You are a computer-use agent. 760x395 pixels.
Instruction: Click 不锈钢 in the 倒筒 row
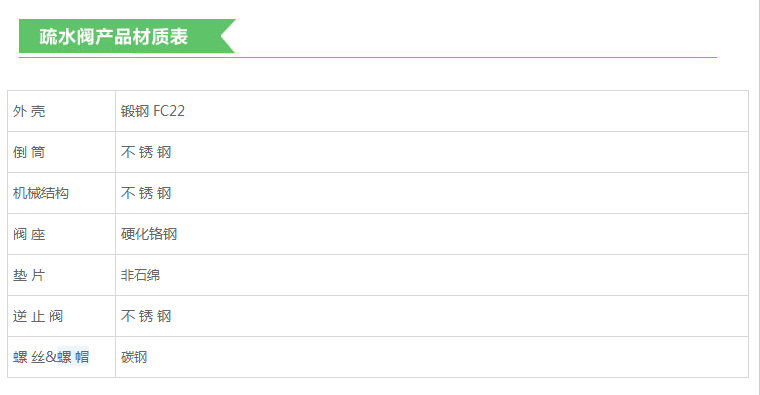pyautogui.click(x=146, y=152)
